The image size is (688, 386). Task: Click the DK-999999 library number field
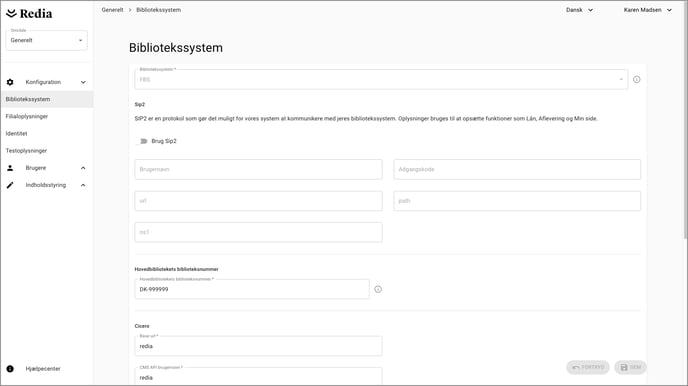pyautogui.click(x=252, y=289)
